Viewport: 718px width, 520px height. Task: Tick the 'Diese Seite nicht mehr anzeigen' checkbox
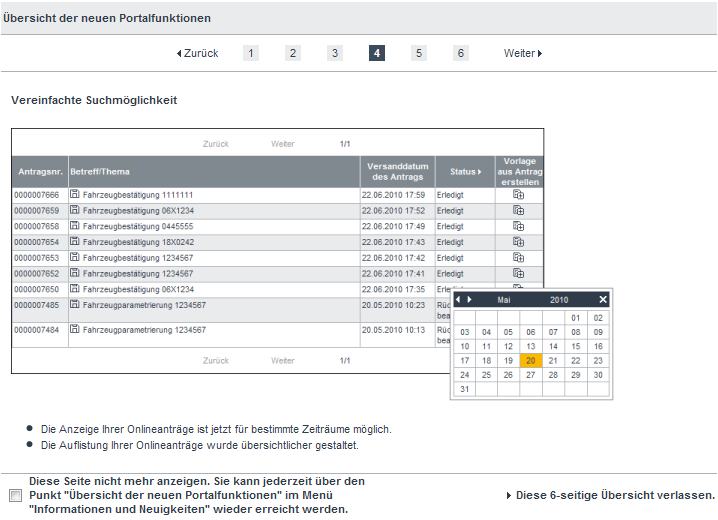[16, 495]
